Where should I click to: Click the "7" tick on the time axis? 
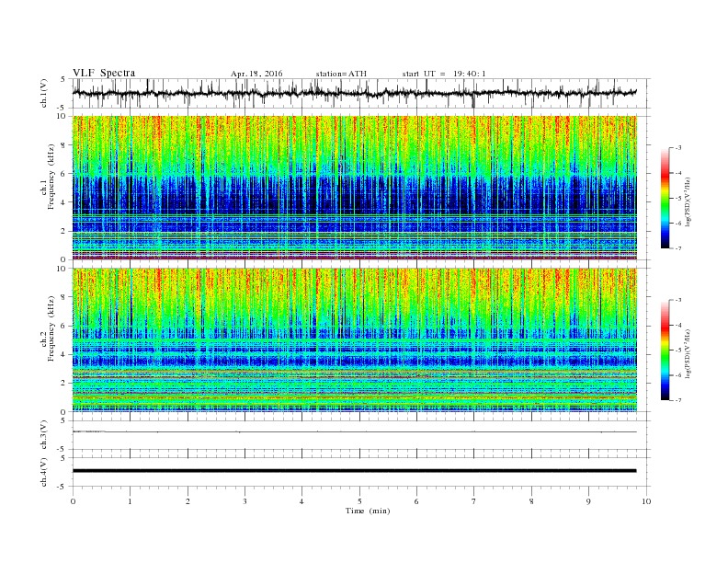(473, 501)
